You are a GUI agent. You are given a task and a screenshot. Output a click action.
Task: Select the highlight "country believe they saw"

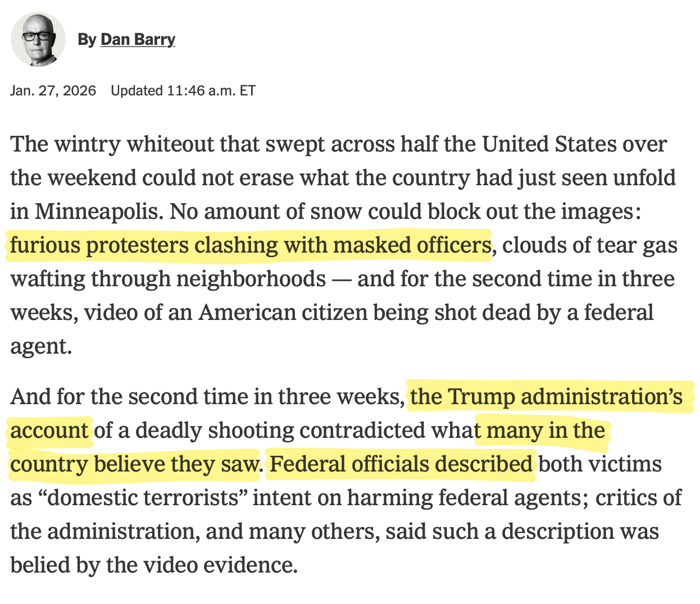click(135, 464)
